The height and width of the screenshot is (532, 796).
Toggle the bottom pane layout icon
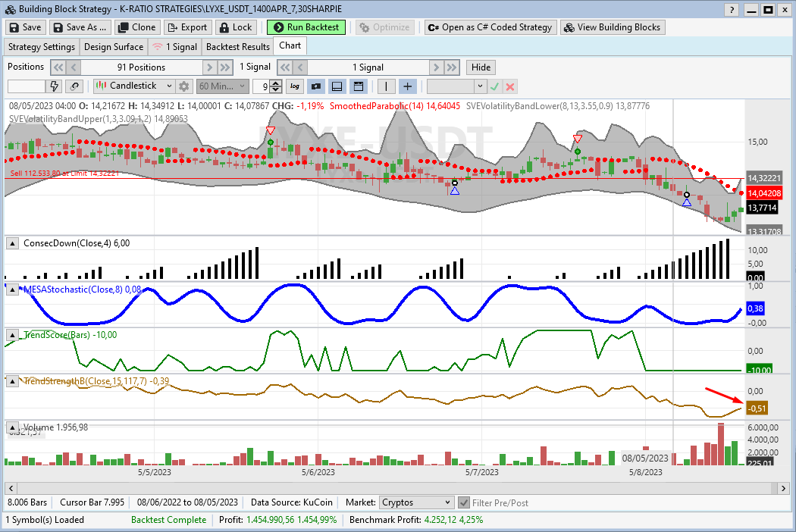pyautogui.click(x=337, y=86)
